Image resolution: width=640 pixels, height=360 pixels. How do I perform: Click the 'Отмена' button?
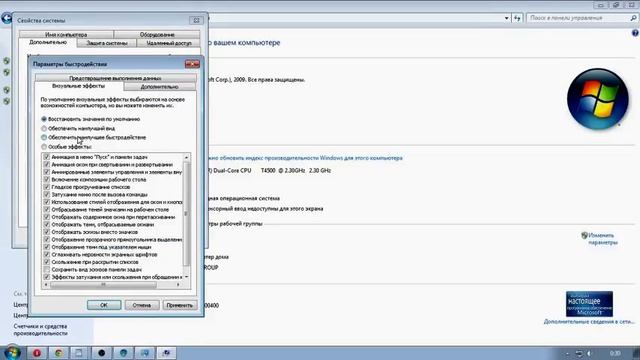[142, 305]
